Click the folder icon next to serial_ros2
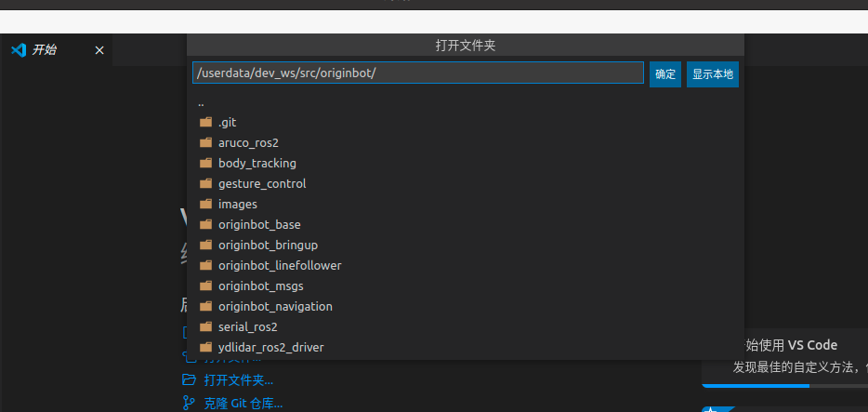The image size is (868, 412). click(x=205, y=326)
